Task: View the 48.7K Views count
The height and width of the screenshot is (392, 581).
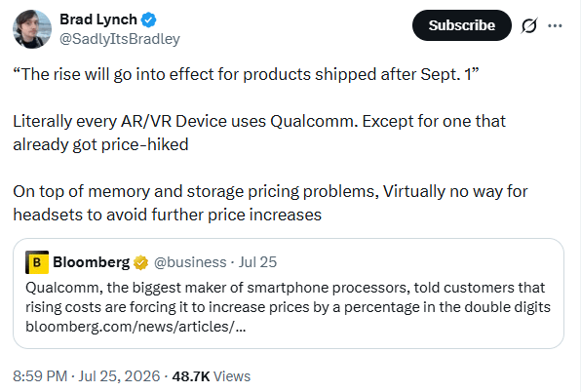Action: pyautogui.click(x=212, y=376)
